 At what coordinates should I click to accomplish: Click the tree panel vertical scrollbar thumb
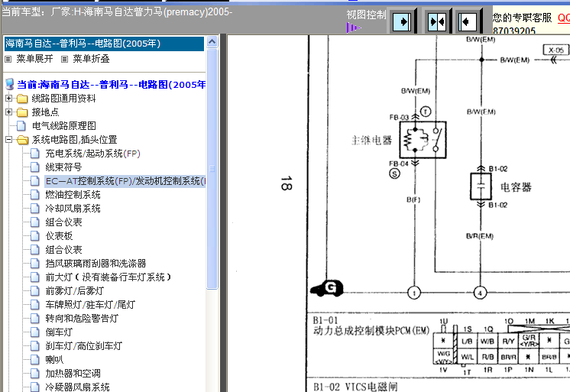(212, 169)
